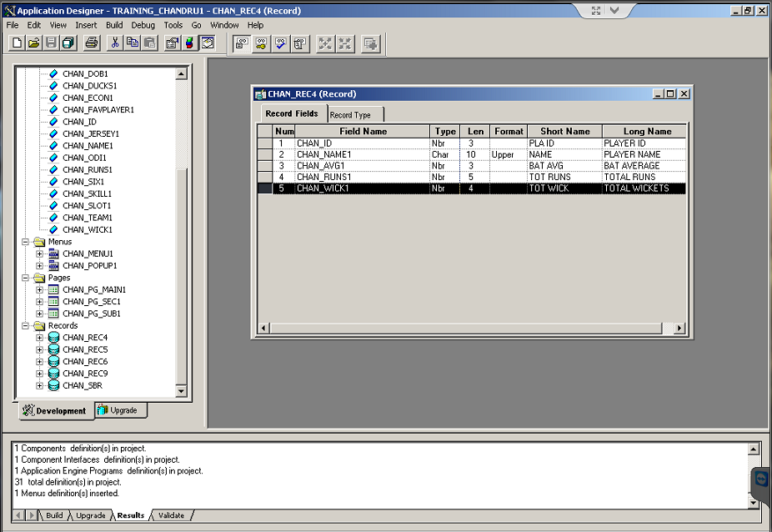Image resolution: width=772 pixels, height=532 pixels.
Task: Open the Record Type tab
Action: pyautogui.click(x=353, y=113)
